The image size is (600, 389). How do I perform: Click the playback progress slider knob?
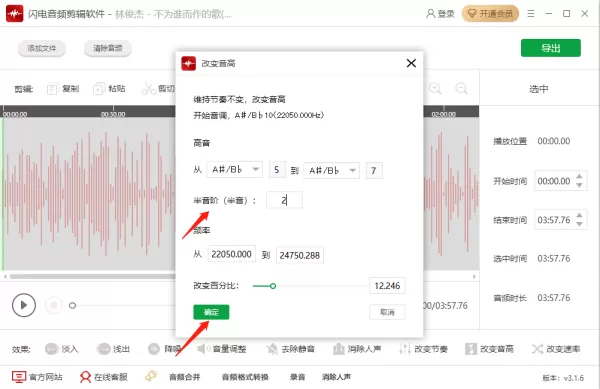[72, 305]
